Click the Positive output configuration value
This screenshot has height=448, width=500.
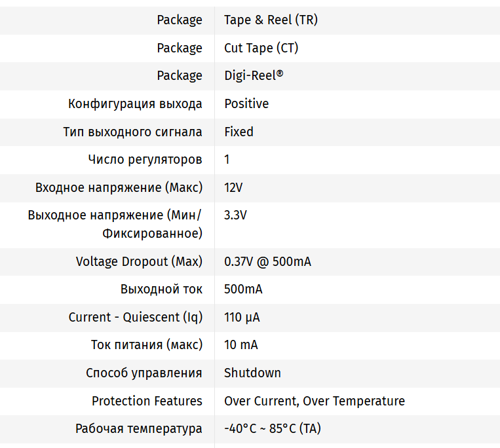246,103
